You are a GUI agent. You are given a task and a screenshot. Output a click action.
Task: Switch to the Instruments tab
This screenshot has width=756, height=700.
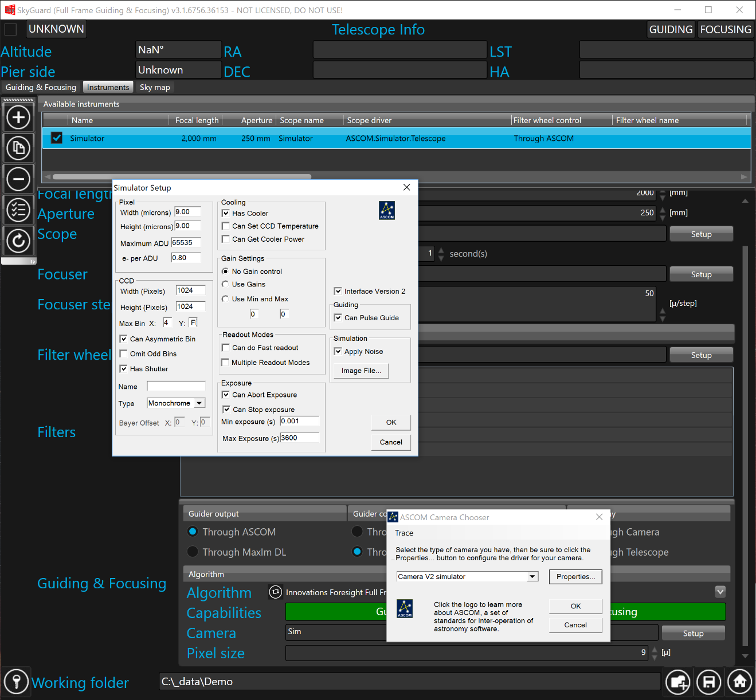point(108,87)
